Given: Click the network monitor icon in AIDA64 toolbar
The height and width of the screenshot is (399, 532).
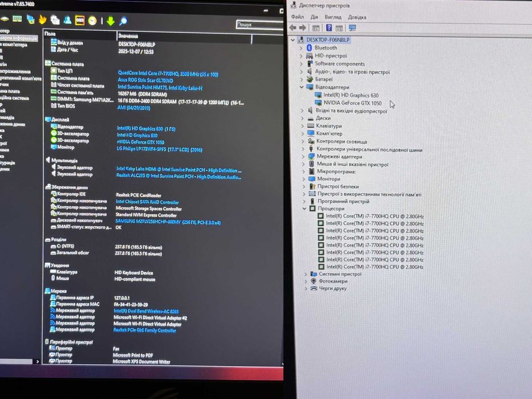Looking at the screenshot, I should [31, 19].
